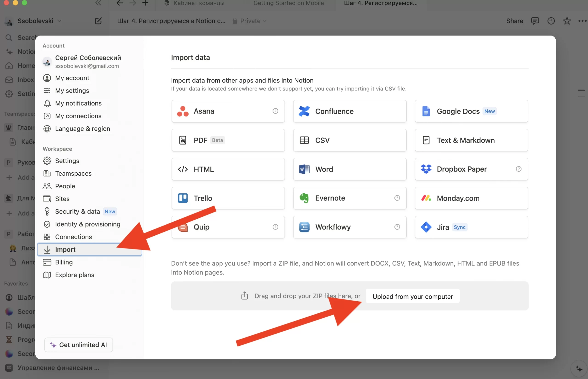
Task: Click Upload from your computer button
Action: pyautogui.click(x=413, y=296)
